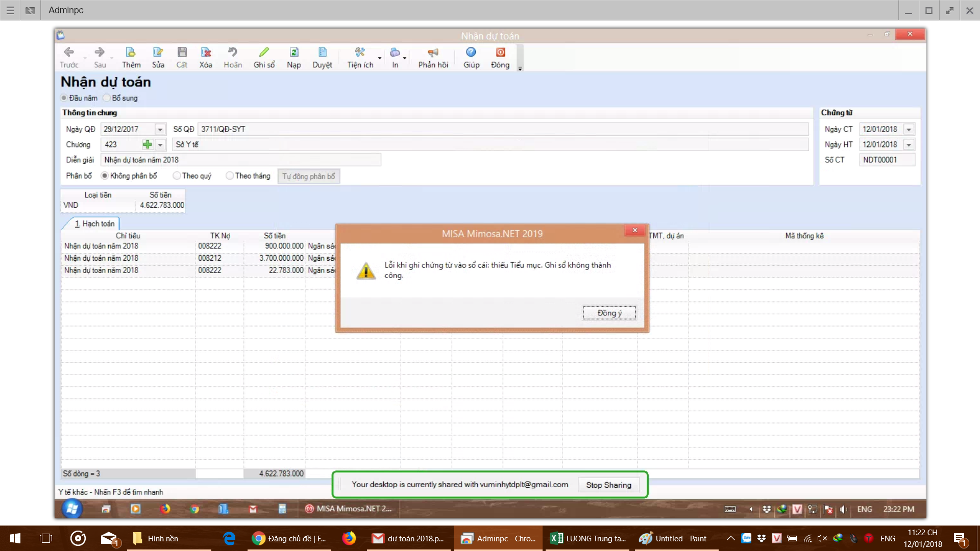Screen dimensions: 980x551
Task: Click the Nạp (reload) toolbar icon
Action: (x=294, y=53)
